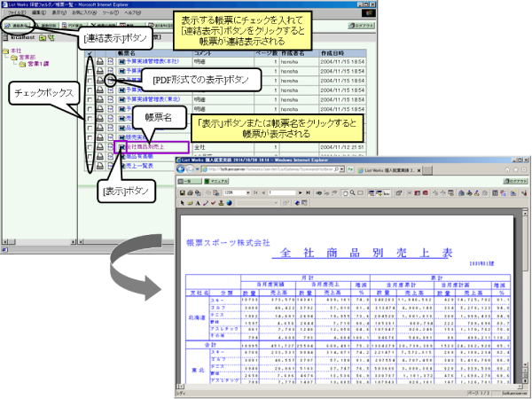The image size is (532, 399).
Task: Click the 一覧 button in viewer window
Action: (190, 181)
